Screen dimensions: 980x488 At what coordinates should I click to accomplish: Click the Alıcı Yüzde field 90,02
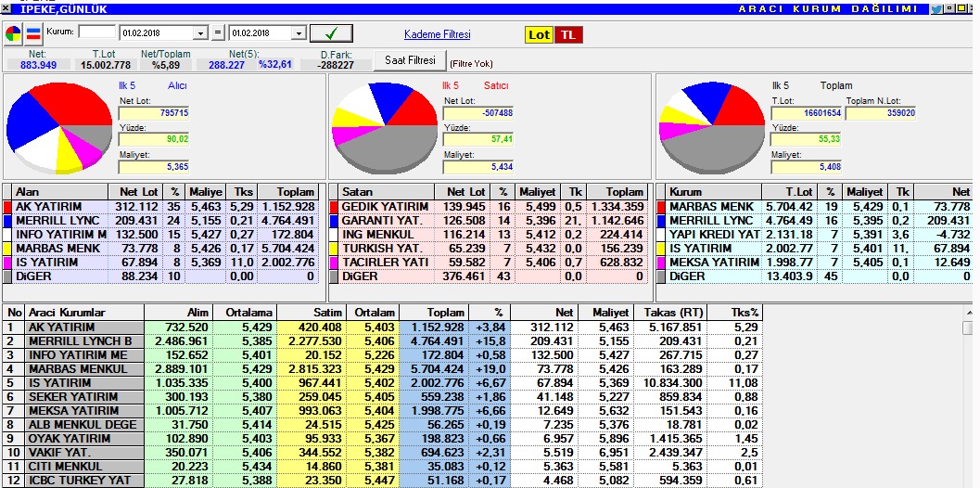[154, 139]
